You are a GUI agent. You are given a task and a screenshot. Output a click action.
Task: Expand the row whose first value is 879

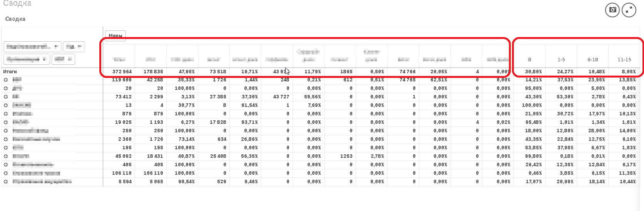pos(6,114)
